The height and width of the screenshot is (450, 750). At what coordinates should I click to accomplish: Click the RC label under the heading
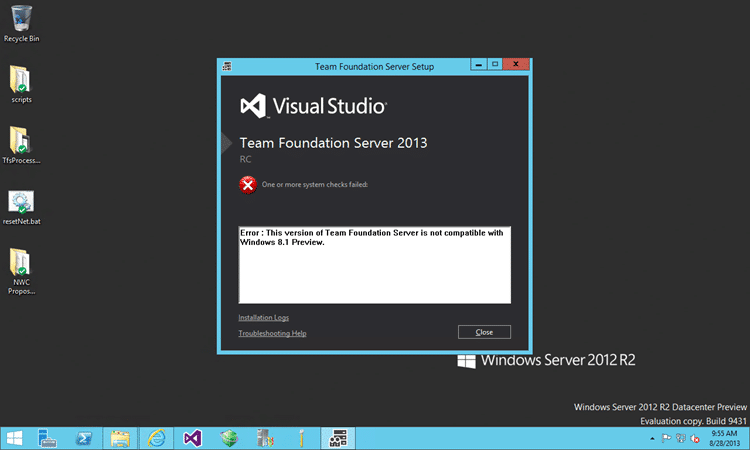[245, 159]
